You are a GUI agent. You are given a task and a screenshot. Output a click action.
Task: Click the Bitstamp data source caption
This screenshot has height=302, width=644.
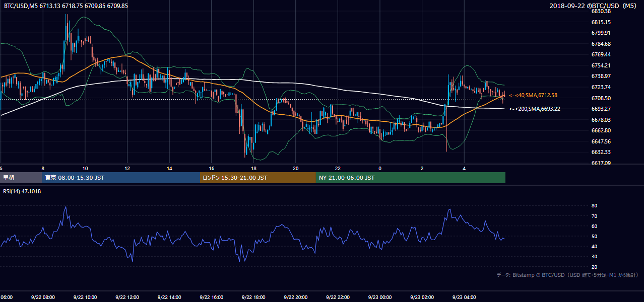pos(567,275)
